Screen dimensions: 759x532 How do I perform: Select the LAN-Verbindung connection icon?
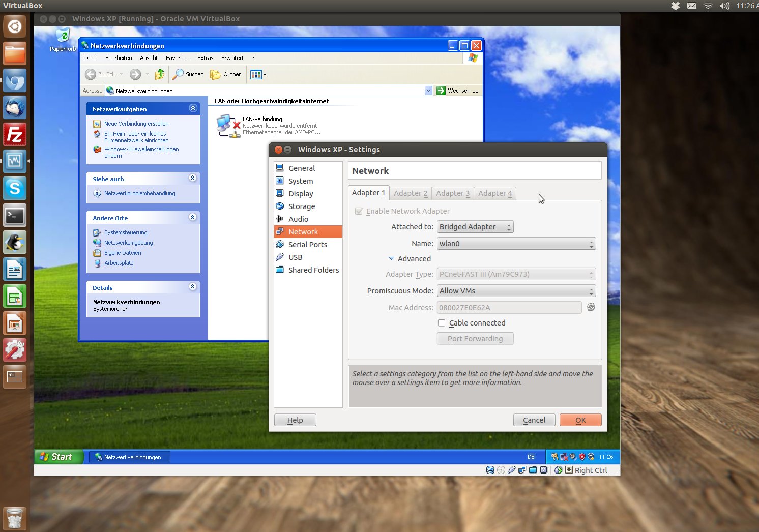pos(228,126)
